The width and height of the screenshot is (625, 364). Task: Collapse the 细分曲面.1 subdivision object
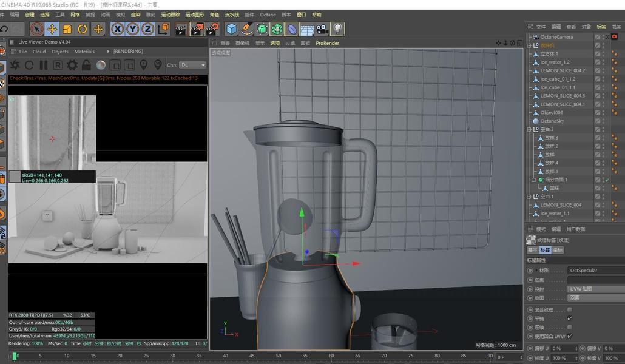[x=533, y=180]
